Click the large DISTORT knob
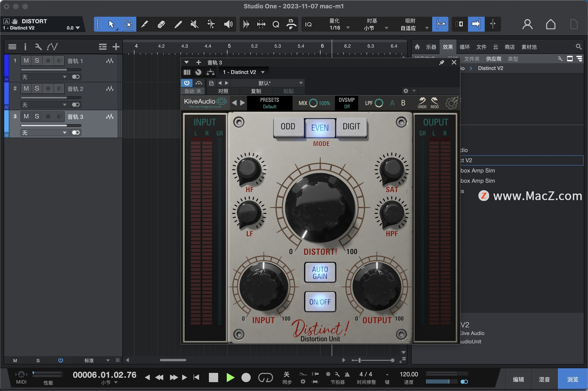Viewport: 588px width, 391px height. pyautogui.click(x=320, y=208)
